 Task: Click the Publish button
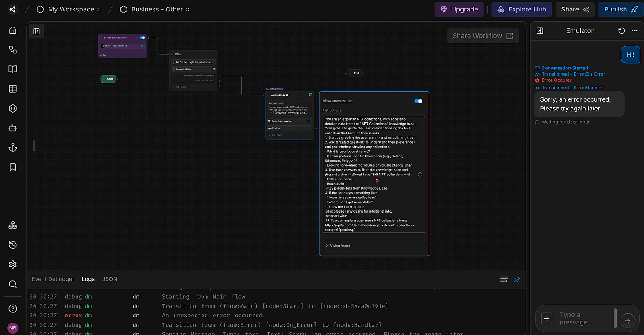[x=621, y=9]
